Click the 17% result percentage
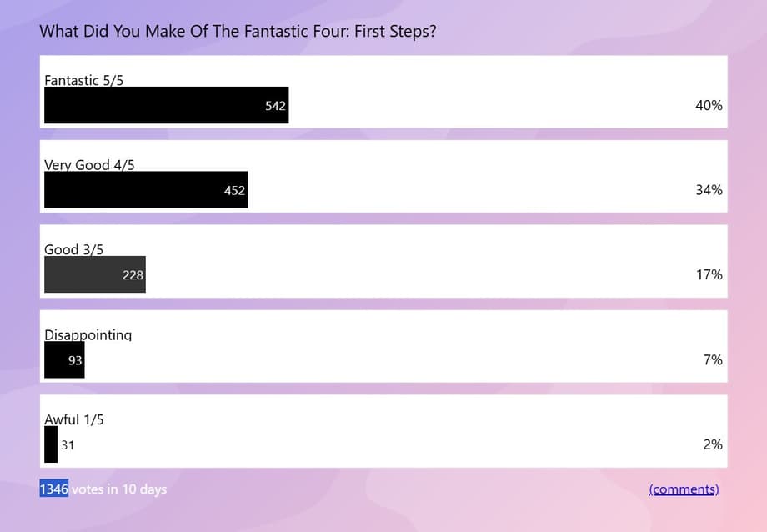The height and width of the screenshot is (532, 767). (709, 274)
